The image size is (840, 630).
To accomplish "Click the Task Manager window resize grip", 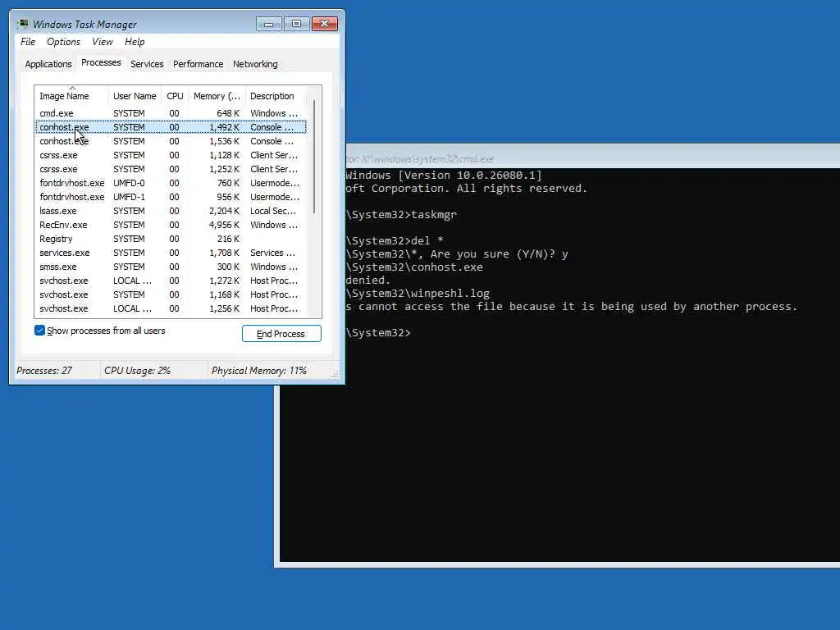I will pyautogui.click(x=336, y=375).
